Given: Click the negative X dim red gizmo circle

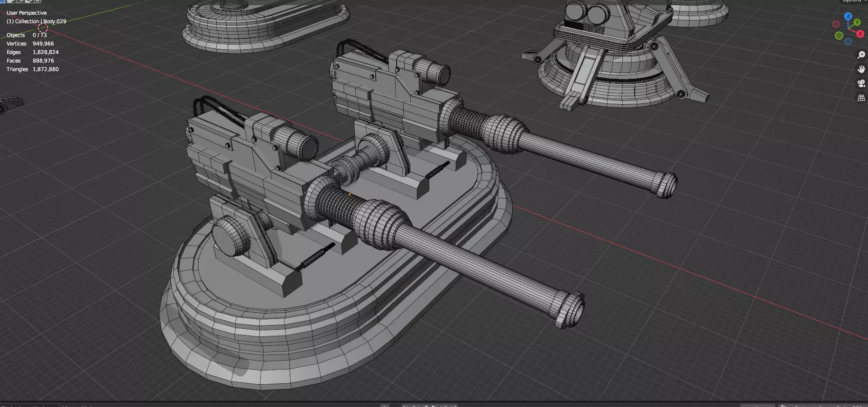Looking at the screenshot, I should 836,24.
